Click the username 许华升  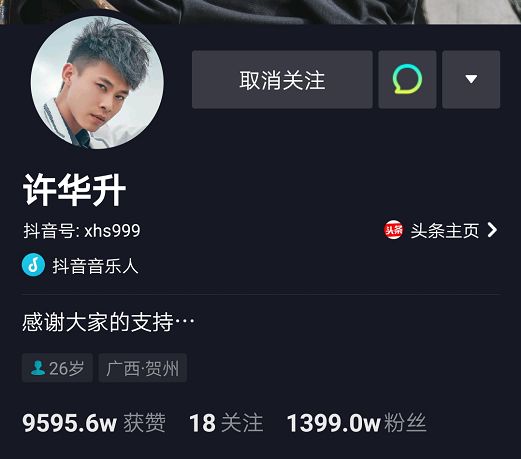[74, 190]
